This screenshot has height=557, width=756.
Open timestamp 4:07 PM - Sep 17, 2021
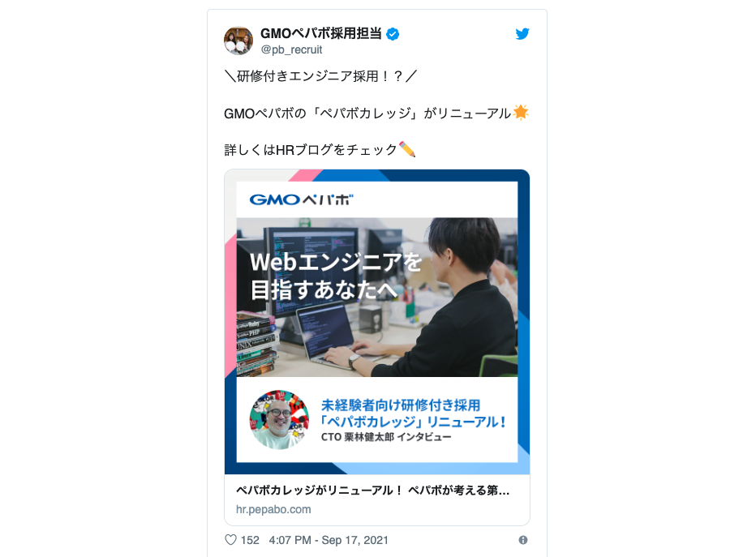[x=329, y=540]
